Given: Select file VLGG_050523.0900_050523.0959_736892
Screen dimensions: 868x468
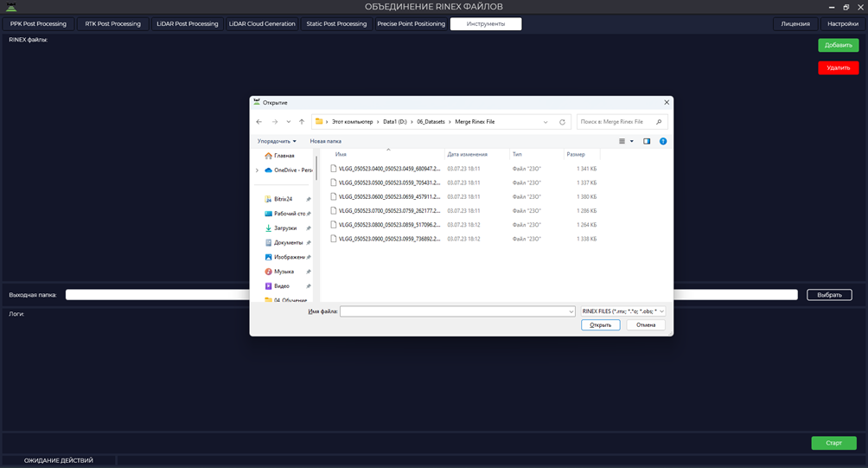Looking at the screenshot, I should click(x=389, y=239).
